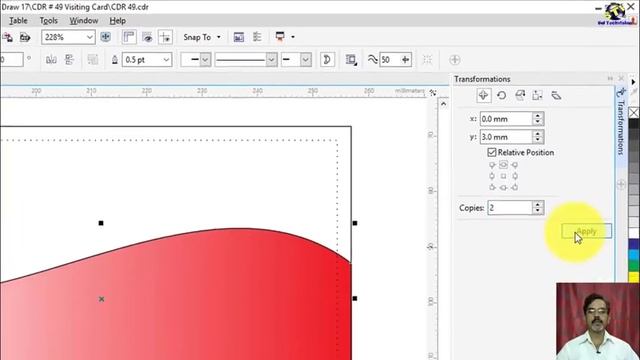This screenshot has width=640, height=360.
Task: Toggle the Show Rulers icon
Action: tap(129, 37)
